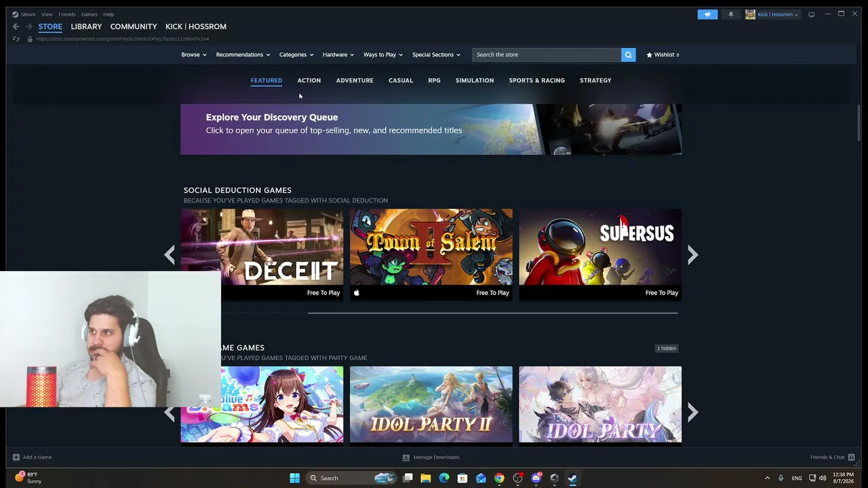
Task: Click the Windows taskbar Search box
Action: [351, 479]
